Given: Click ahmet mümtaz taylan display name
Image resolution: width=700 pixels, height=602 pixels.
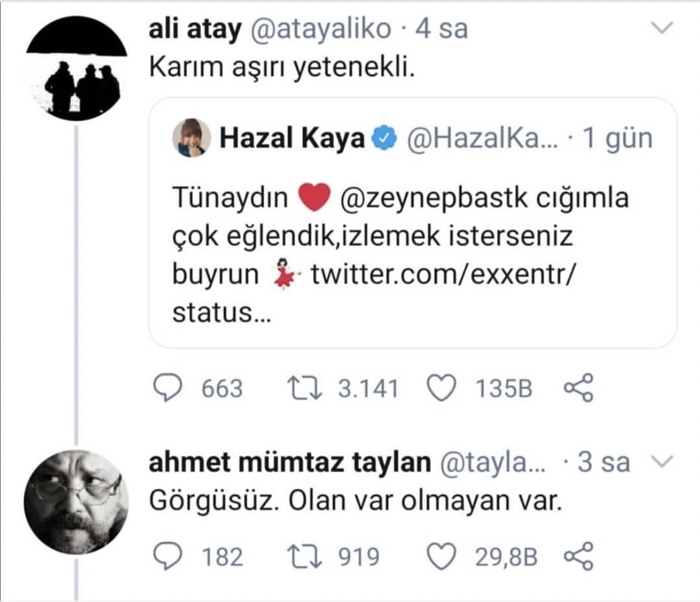Looking at the screenshot, I should pyautogui.click(x=289, y=463).
